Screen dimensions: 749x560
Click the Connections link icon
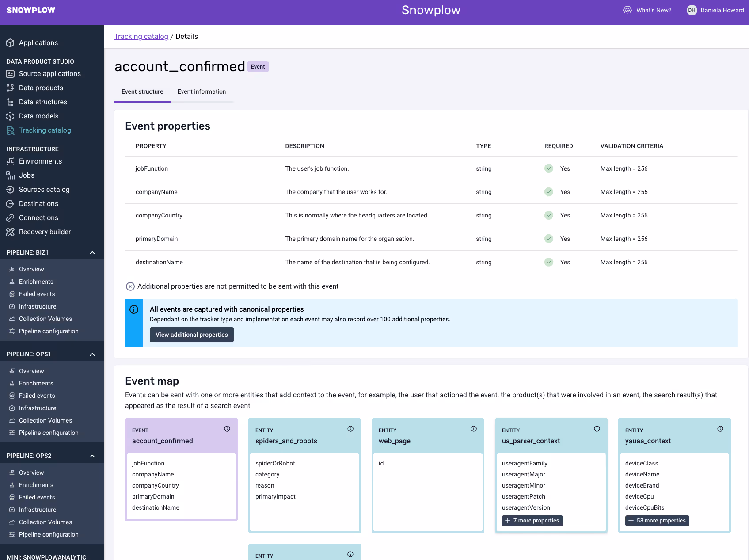tap(10, 218)
